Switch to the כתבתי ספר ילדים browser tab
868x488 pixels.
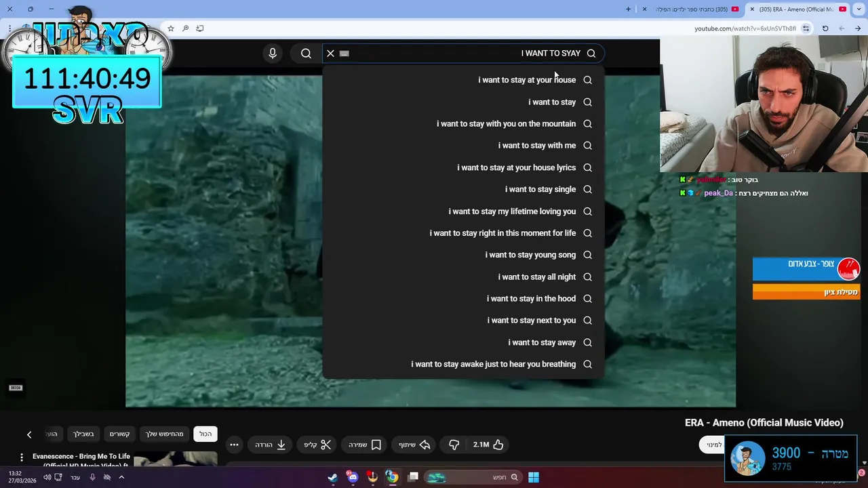pyautogui.click(x=691, y=9)
